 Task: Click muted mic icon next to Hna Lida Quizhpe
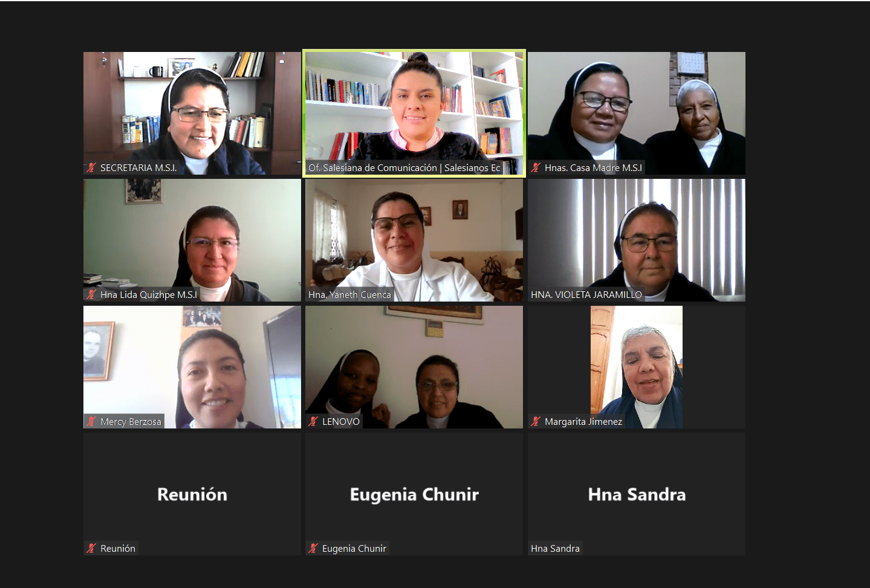coord(91,295)
